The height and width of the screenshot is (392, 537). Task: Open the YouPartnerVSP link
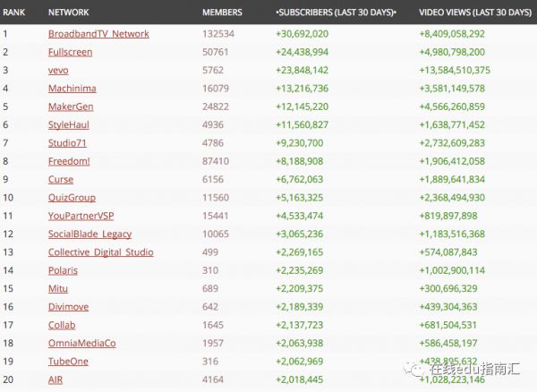(x=80, y=216)
